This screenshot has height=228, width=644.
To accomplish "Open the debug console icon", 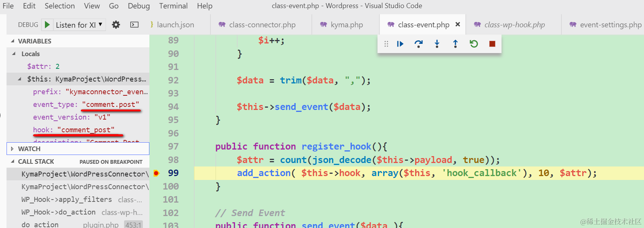I will click(x=134, y=25).
